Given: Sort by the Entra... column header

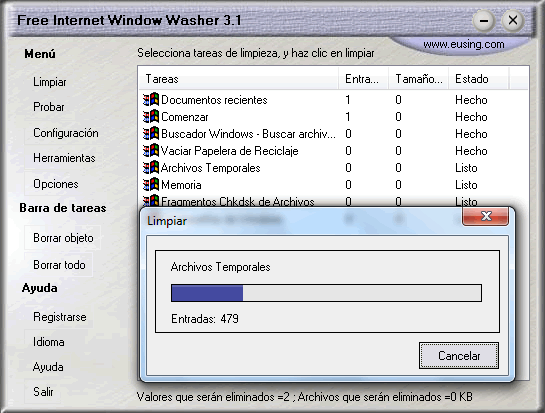Looking at the screenshot, I should point(363,79).
